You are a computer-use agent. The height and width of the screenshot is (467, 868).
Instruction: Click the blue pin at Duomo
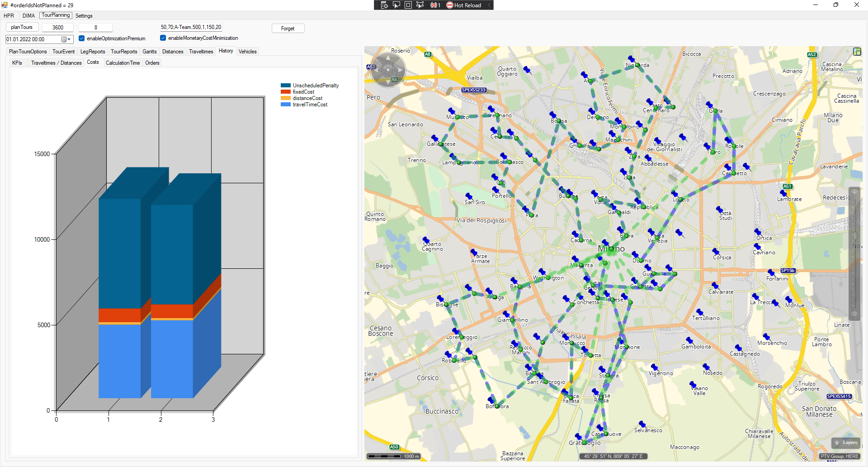[x=635, y=254]
